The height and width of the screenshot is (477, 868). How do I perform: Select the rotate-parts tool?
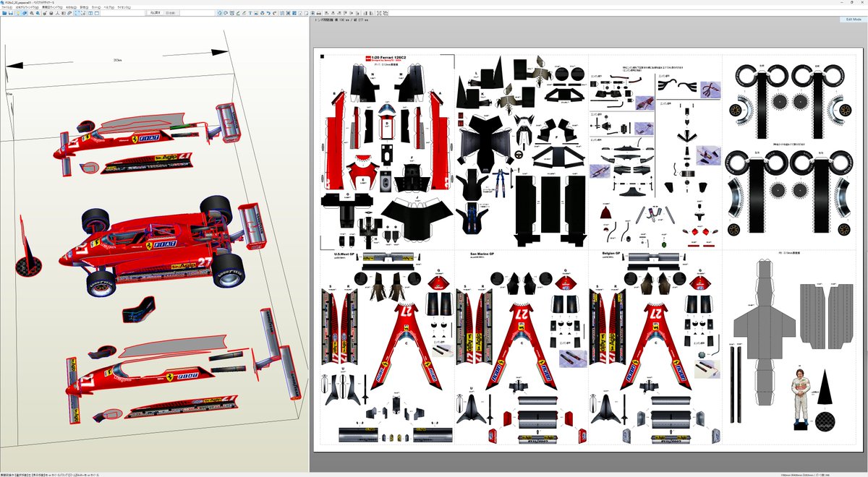(226, 13)
